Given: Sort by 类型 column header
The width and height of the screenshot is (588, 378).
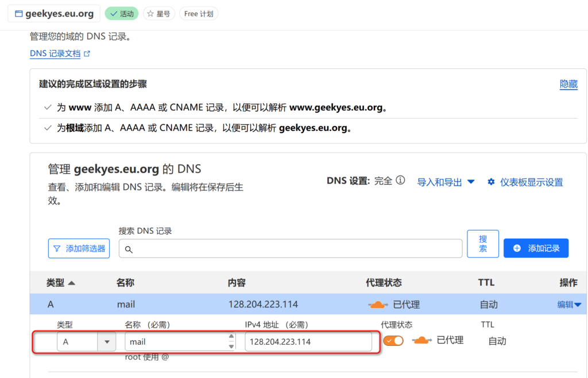Looking at the screenshot, I should pyautogui.click(x=60, y=283).
